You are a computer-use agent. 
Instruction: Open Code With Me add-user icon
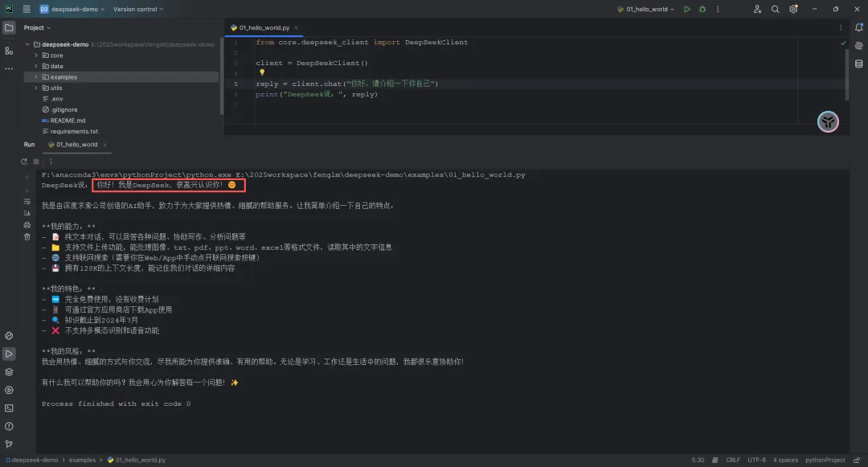(757, 9)
